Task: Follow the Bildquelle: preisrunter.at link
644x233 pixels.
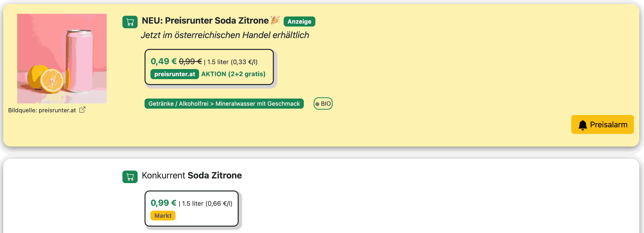Action: (42, 110)
